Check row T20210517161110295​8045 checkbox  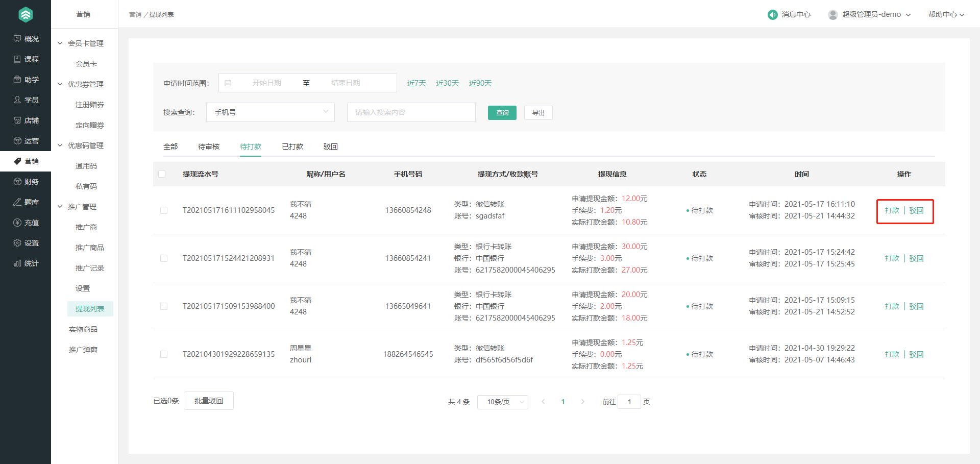click(x=164, y=210)
